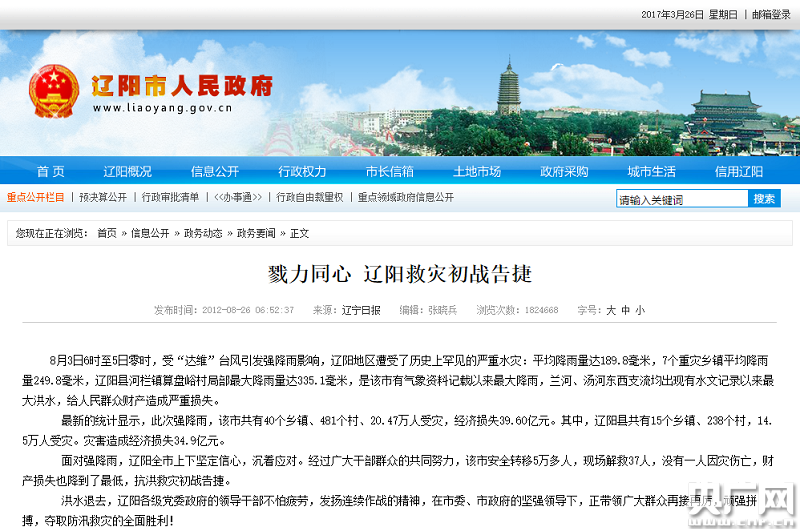The width and height of the screenshot is (800, 529).
Task: Open the 辽阳概况 navigation tab
Action: coord(129,171)
